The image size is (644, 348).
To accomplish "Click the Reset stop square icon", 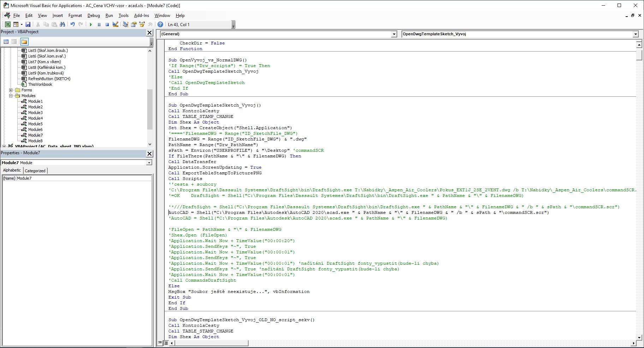I will click(107, 24).
